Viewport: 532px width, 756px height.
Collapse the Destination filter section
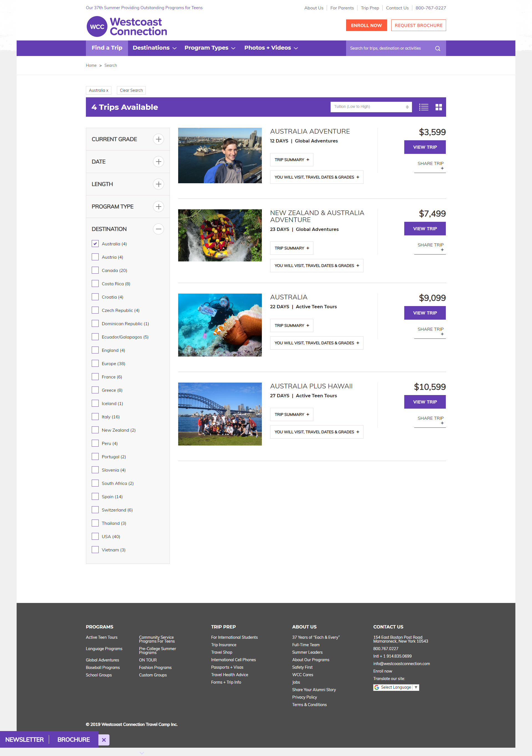point(158,229)
